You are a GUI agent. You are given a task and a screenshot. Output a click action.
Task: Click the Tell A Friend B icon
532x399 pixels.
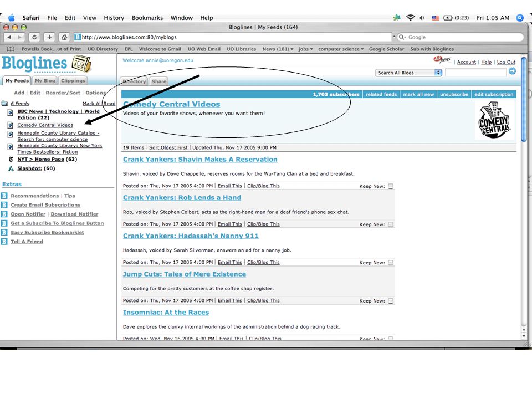(4, 242)
